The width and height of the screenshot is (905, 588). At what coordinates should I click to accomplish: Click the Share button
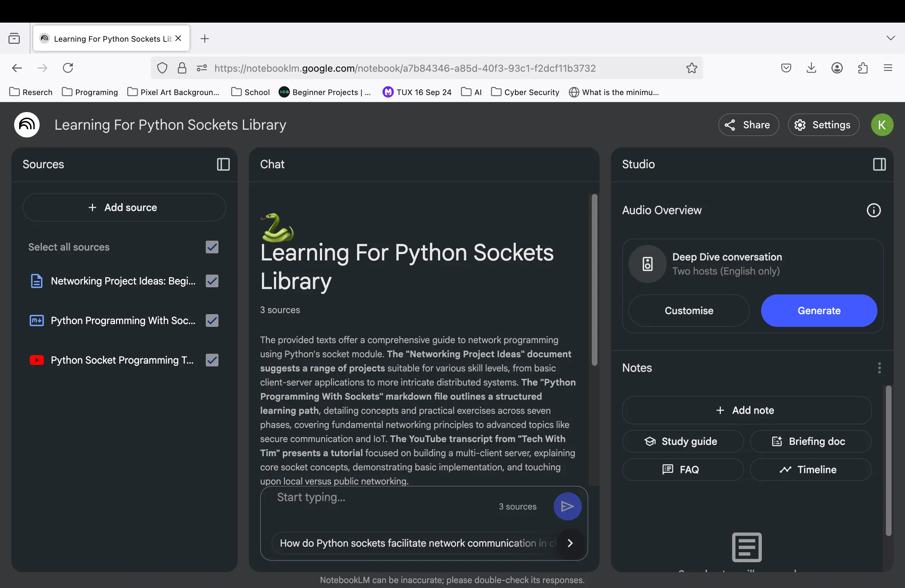tap(748, 125)
